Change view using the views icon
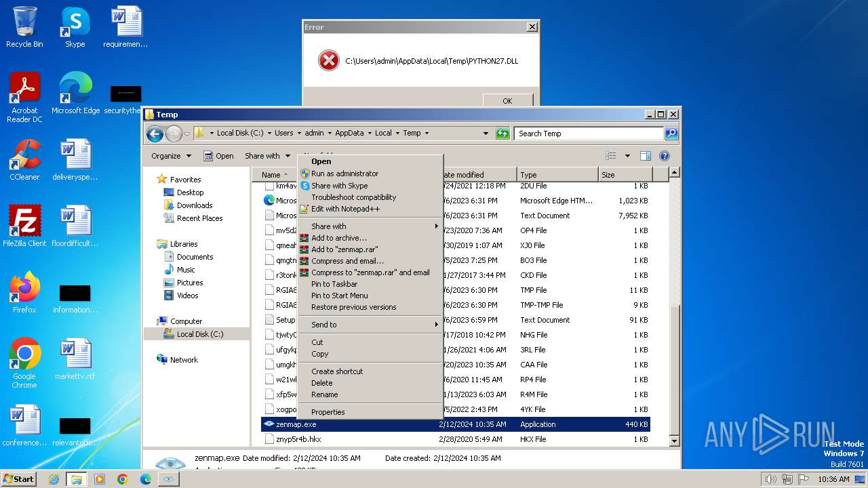Screen dimensions: 868x488 click(x=610, y=156)
